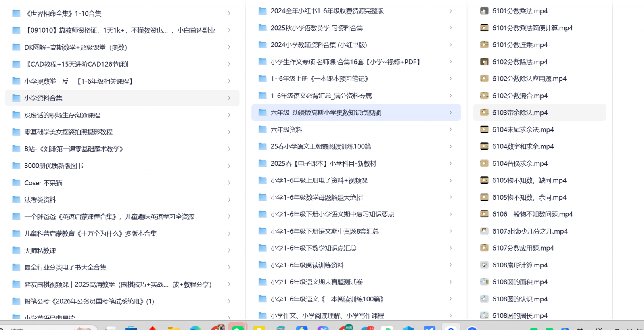
Task: Expand chevron beside 2025秋小学语数英学 习资料合集
Action: [450, 28]
